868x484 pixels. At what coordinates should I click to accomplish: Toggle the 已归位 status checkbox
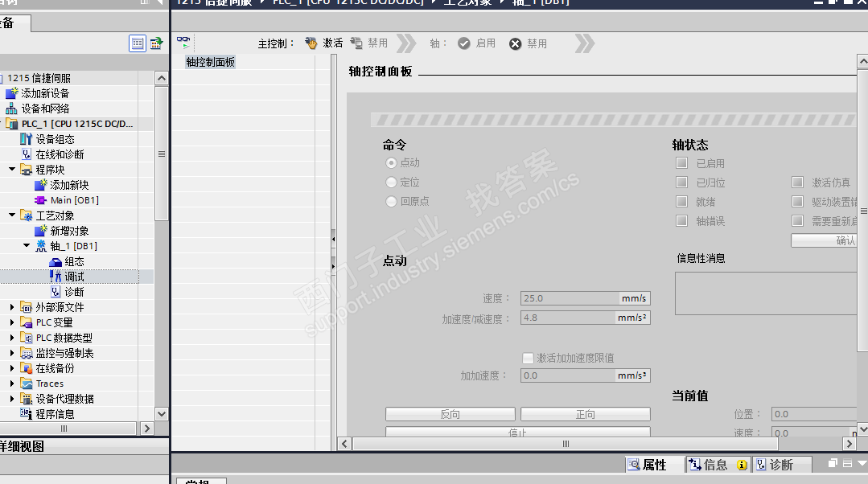682,182
